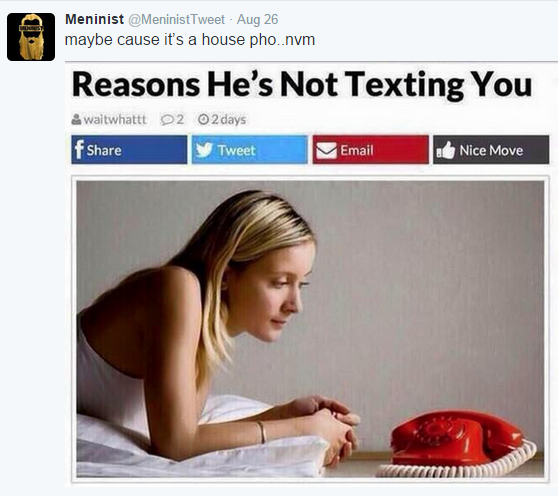Image resolution: width=558 pixels, height=496 pixels.
Task: Click the Twitter bird icon
Action: pyautogui.click(x=204, y=150)
